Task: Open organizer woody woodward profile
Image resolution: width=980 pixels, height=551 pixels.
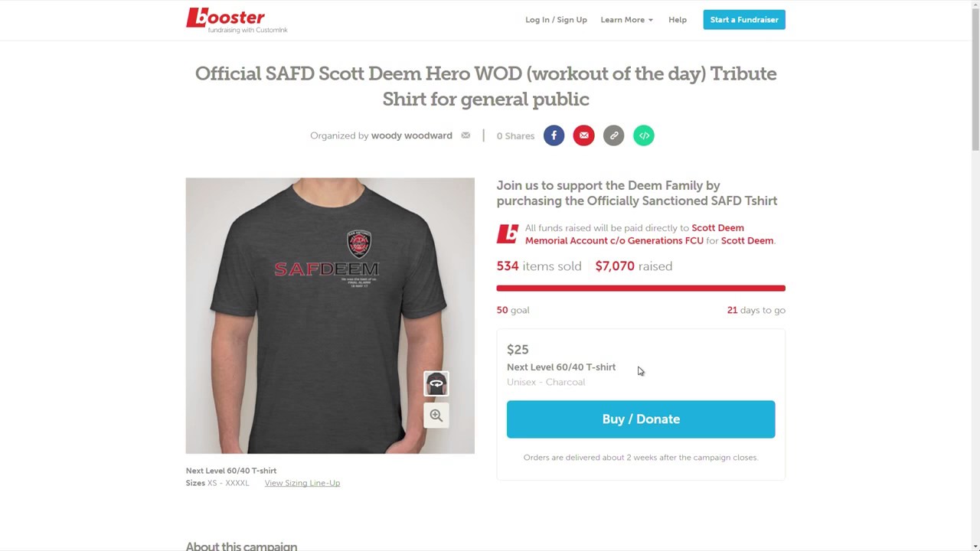Action: coord(412,135)
